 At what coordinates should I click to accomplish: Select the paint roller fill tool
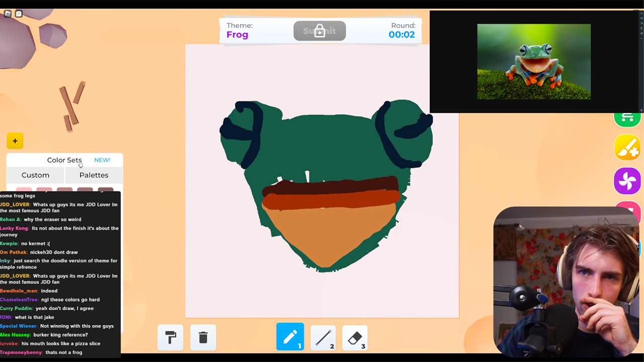pos(170,337)
